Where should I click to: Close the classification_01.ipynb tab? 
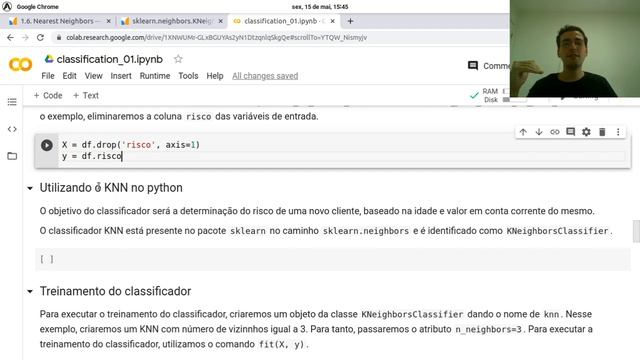click(x=333, y=21)
